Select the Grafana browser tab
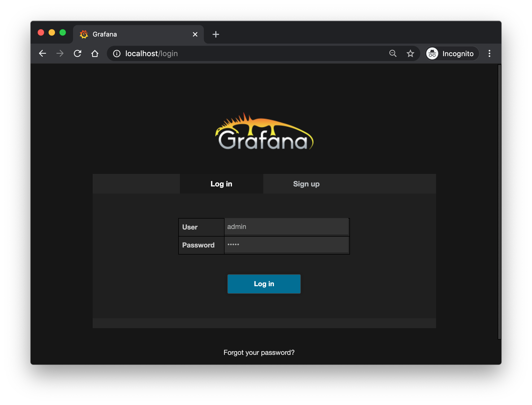This screenshot has height=405, width=532. point(138,34)
